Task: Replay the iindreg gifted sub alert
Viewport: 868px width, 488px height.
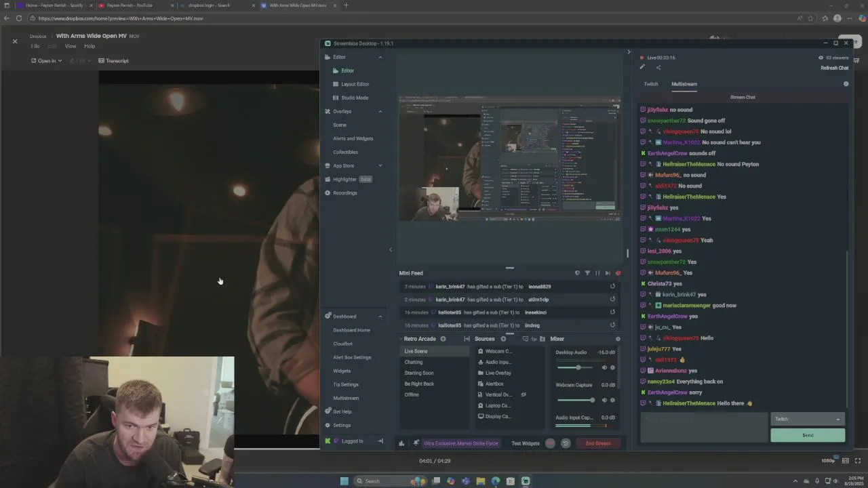Action: click(x=612, y=325)
